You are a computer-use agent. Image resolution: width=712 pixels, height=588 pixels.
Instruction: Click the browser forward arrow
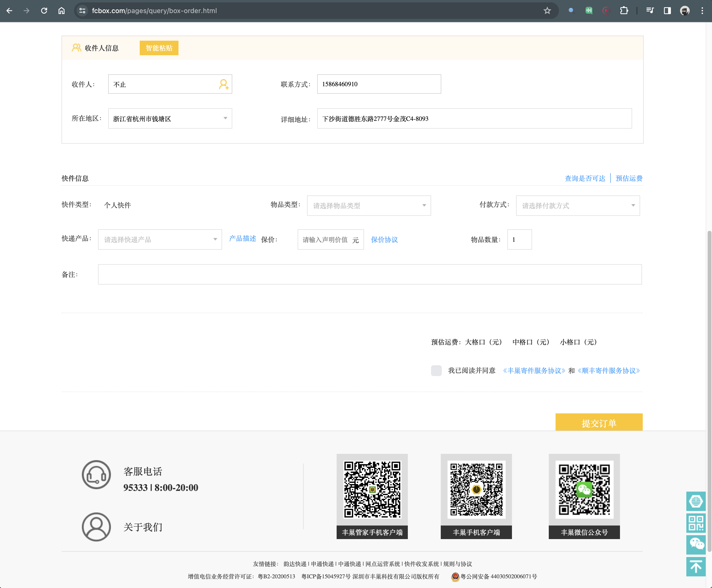26,10
